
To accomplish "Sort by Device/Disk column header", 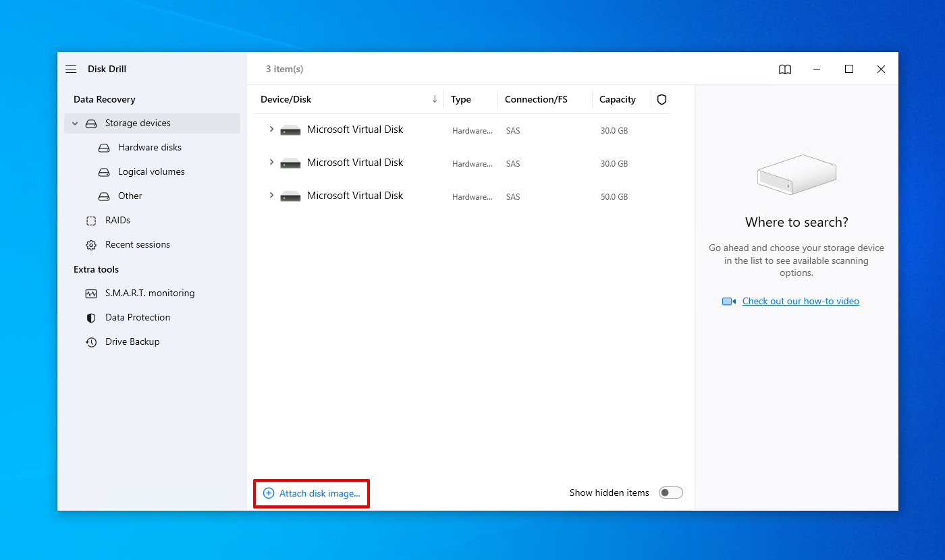I will point(286,99).
